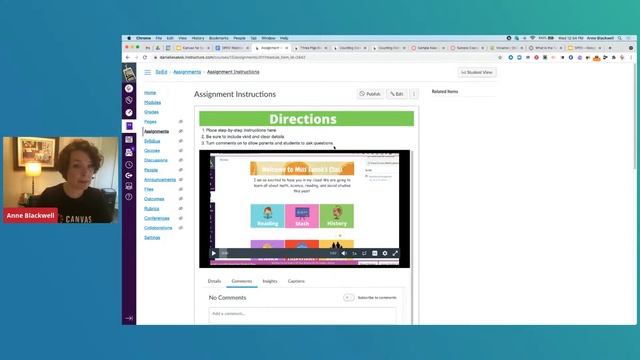Open the Wi-Fi status menu icon

[x=532, y=38]
